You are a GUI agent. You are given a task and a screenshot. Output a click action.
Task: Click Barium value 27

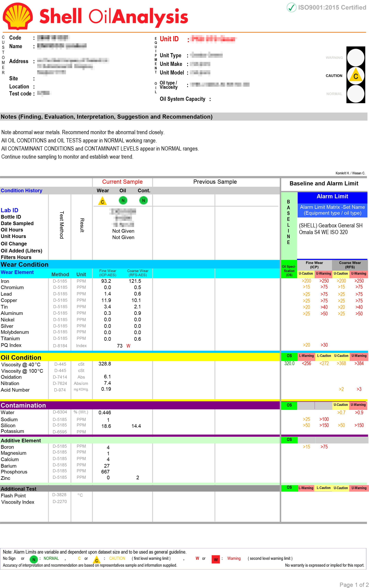click(107, 466)
